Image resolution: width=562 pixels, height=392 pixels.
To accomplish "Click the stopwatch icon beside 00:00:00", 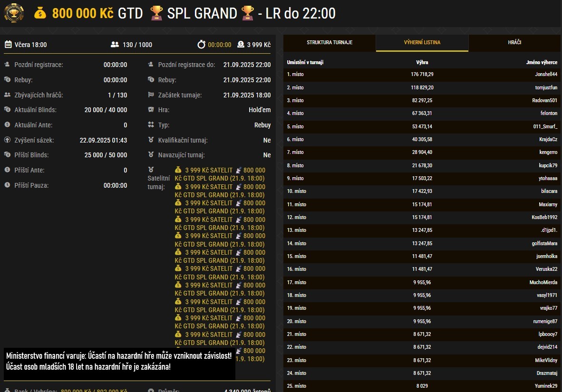I will tap(202, 45).
